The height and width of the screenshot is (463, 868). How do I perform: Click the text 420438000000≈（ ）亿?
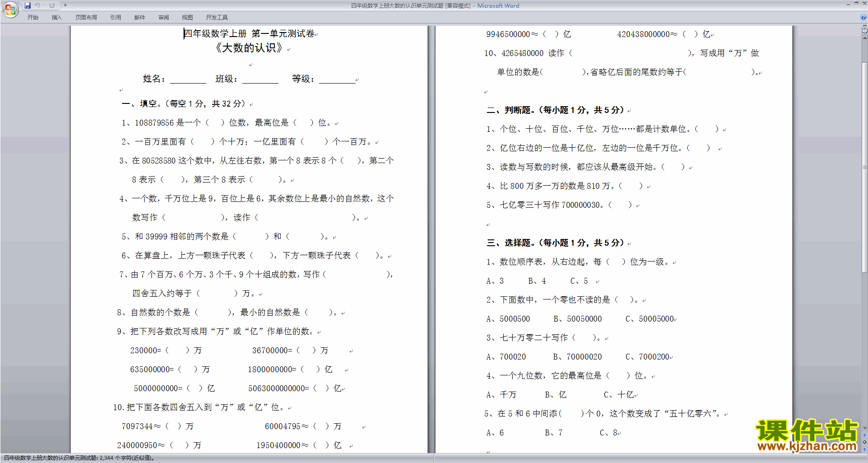664,34
